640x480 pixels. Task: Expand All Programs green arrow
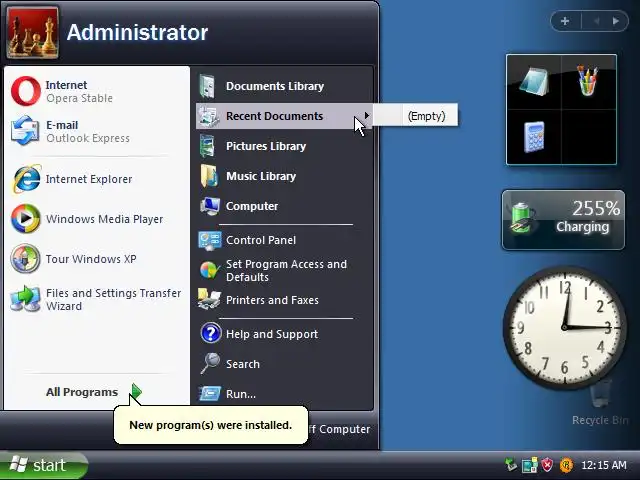136,392
